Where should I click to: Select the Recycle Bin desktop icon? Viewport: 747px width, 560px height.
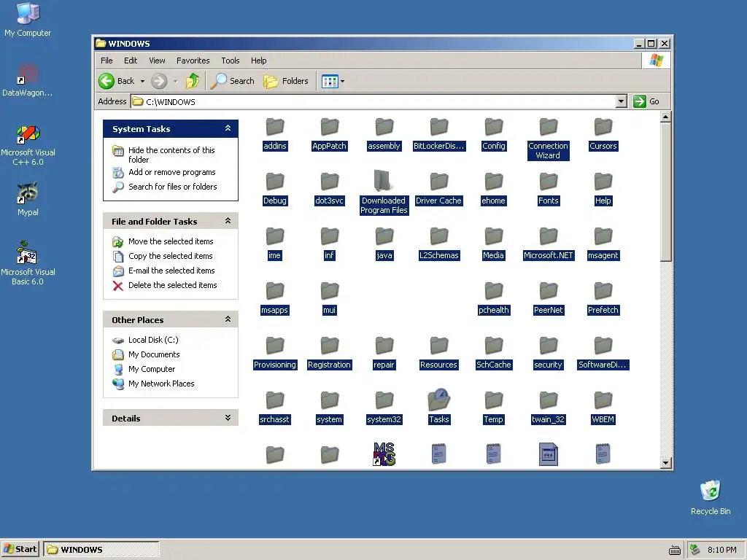click(711, 497)
